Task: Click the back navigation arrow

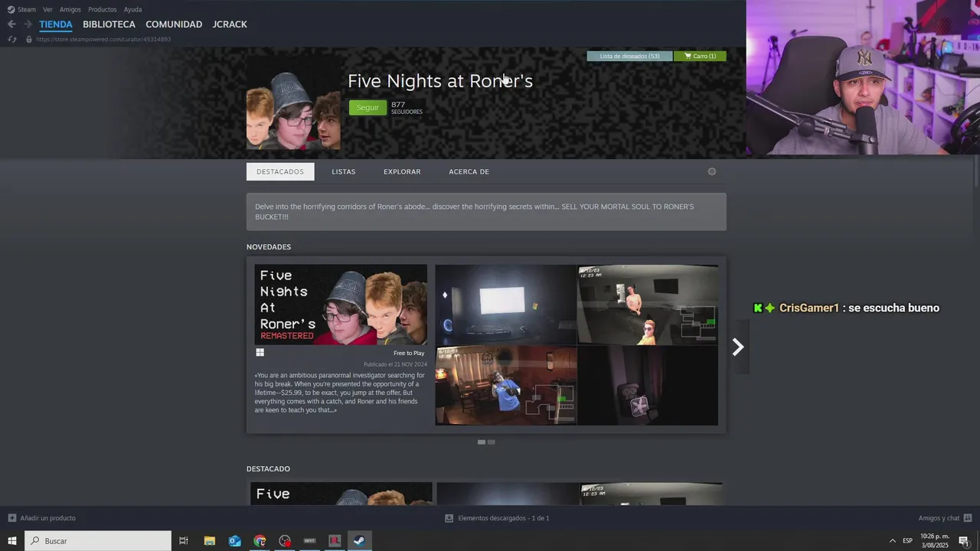Action: pos(11,24)
